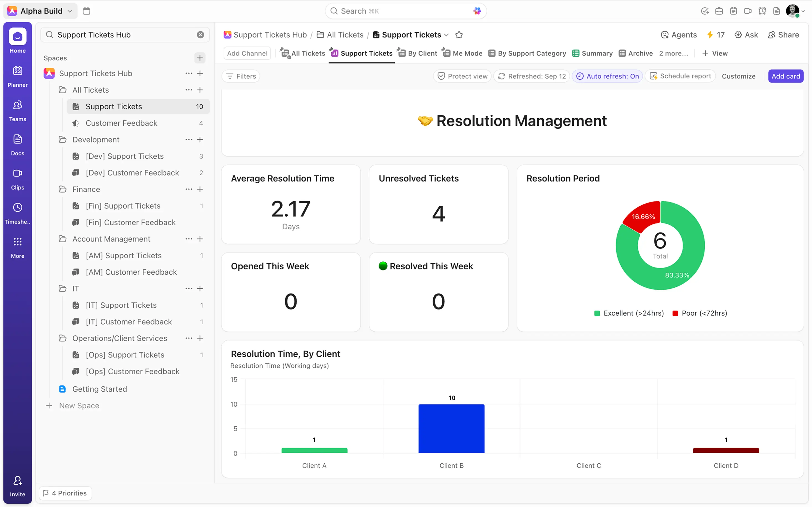Open the video recording icon in the top bar
The width and height of the screenshot is (812, 507).
click(x=748, y=11)
